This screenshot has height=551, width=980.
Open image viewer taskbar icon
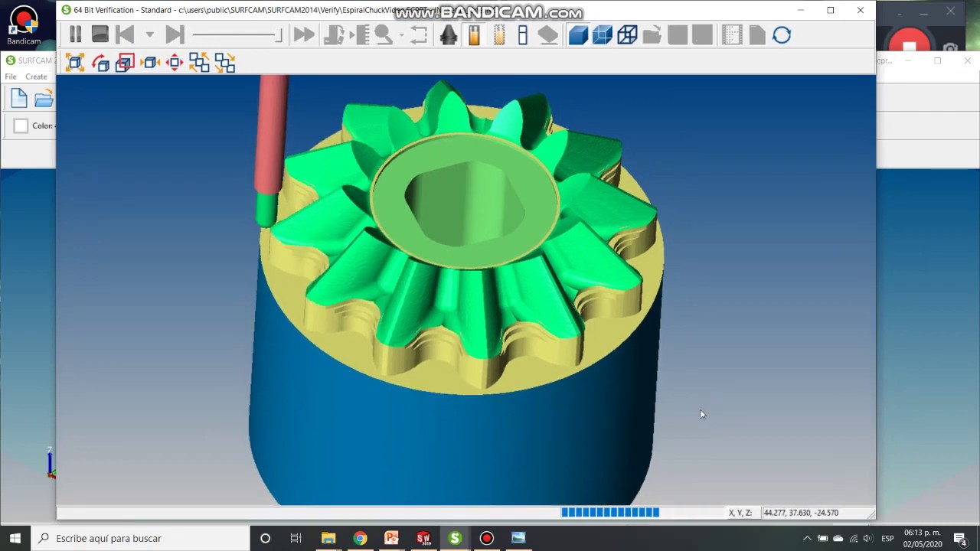tap(518, 538)
